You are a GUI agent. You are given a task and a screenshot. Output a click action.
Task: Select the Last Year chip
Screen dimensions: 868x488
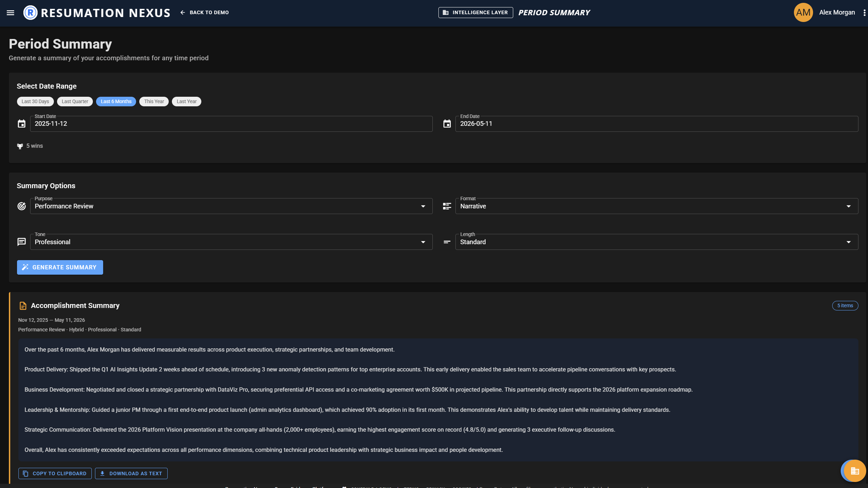186,101
